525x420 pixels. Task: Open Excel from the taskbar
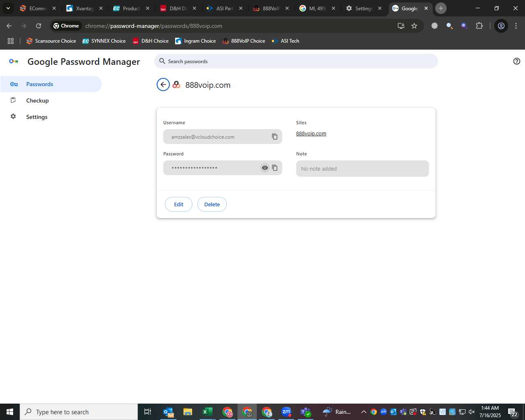[208, 412]
